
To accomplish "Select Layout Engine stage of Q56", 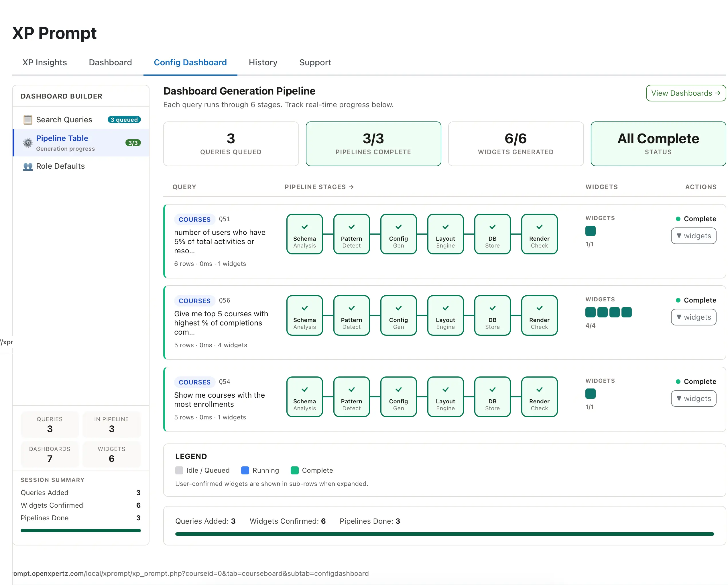I will tap(445, 315).
